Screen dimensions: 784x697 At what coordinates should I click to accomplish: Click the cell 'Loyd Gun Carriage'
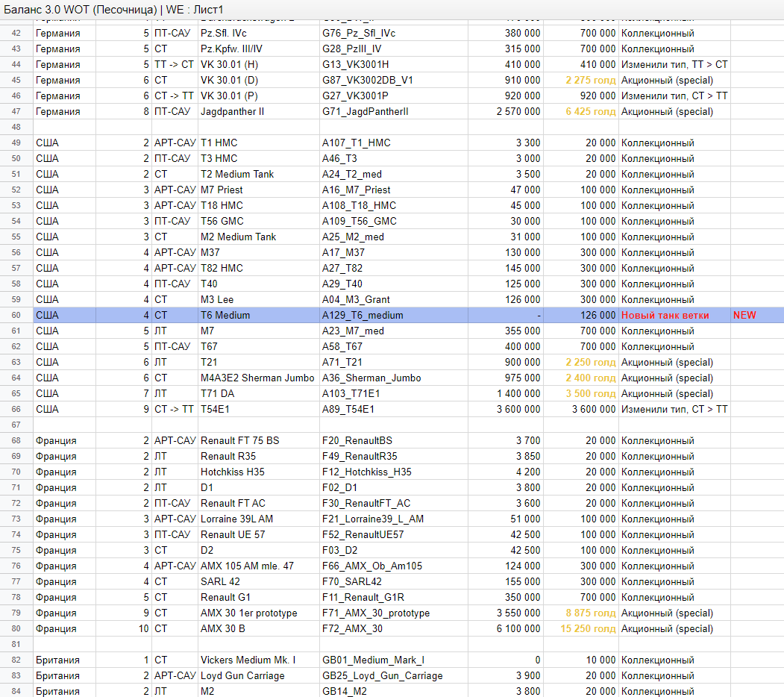point(259,676)
